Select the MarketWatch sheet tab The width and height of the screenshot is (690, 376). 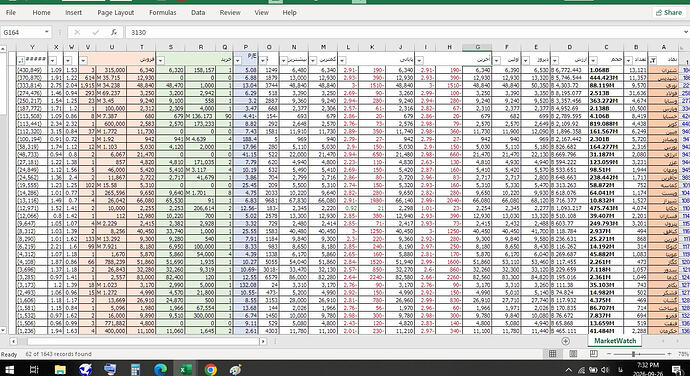[615, 341]
